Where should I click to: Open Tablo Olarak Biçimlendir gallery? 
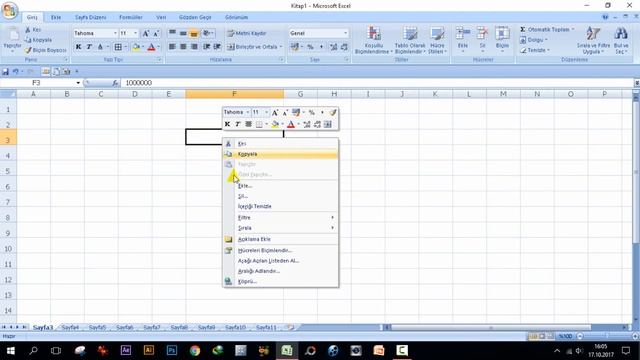[x=410, y=40]
